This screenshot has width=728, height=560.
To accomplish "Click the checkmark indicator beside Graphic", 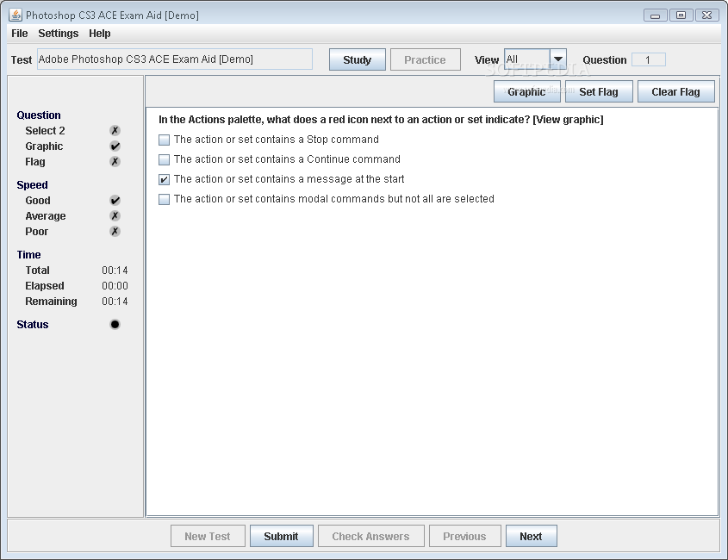I will pyautogui.click(x=115, y=146).
